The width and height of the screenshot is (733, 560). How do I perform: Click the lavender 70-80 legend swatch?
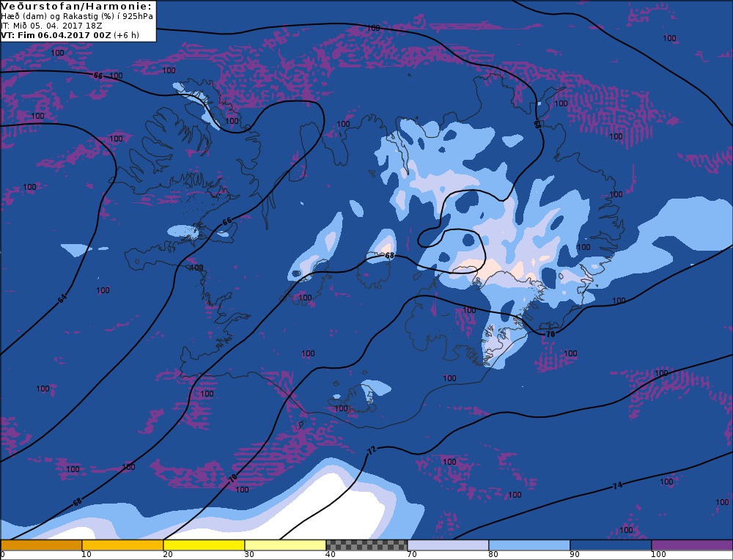(x=448, y=545)
